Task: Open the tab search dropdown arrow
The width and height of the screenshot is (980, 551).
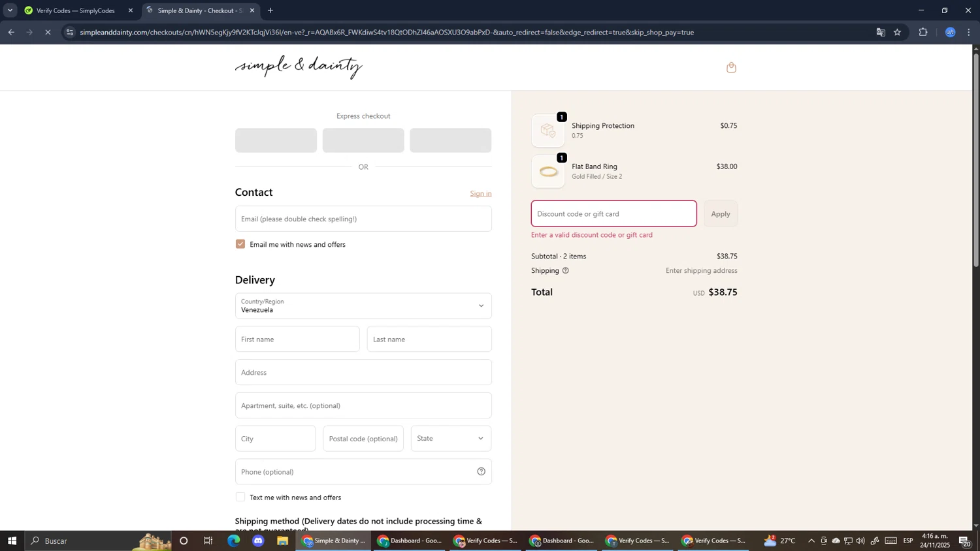Action: [10, 10]
